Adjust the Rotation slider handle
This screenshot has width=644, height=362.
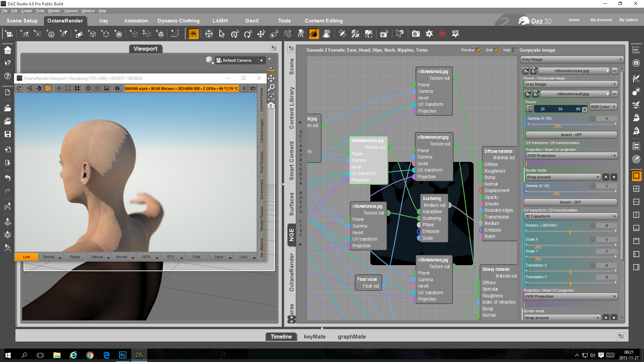point(570,232)
